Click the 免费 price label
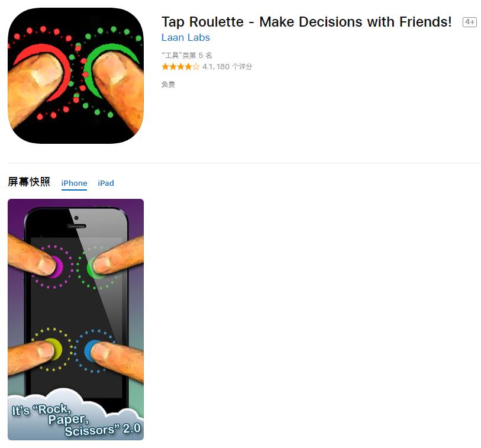This screenshot has width=481, height=448. (168, 85)
